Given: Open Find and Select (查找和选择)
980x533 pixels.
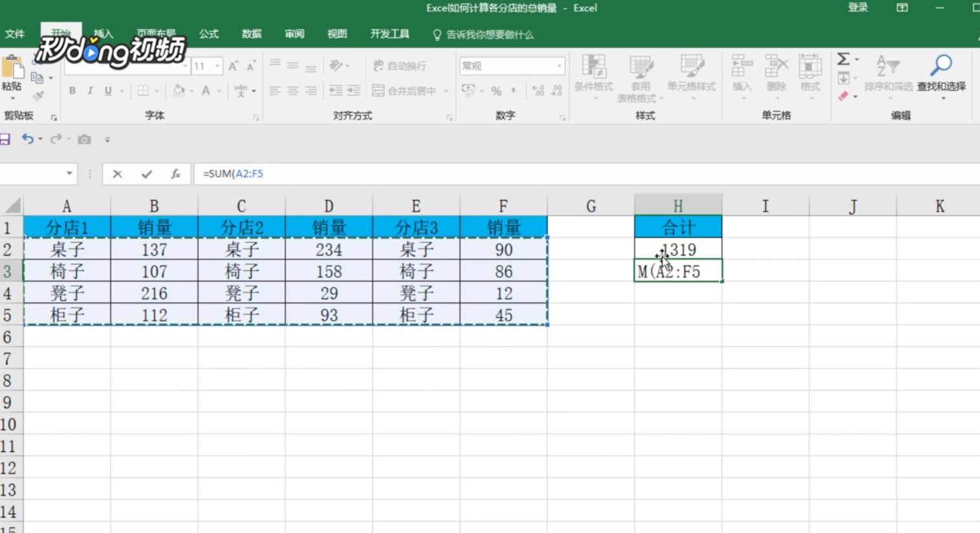Looking at the screenshot, I should click(x=941, y=76).
